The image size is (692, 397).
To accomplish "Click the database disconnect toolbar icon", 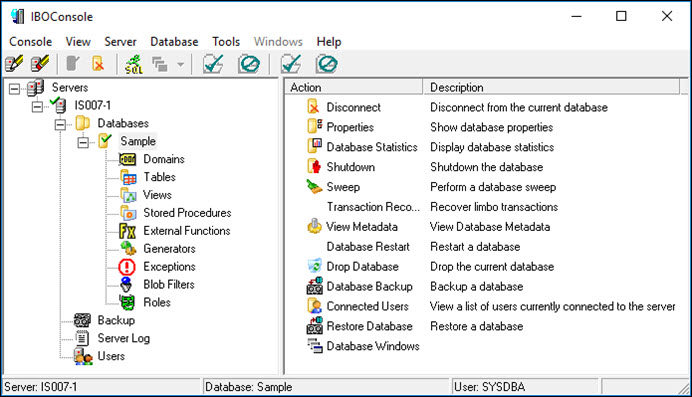I will (x=98, y=64).
